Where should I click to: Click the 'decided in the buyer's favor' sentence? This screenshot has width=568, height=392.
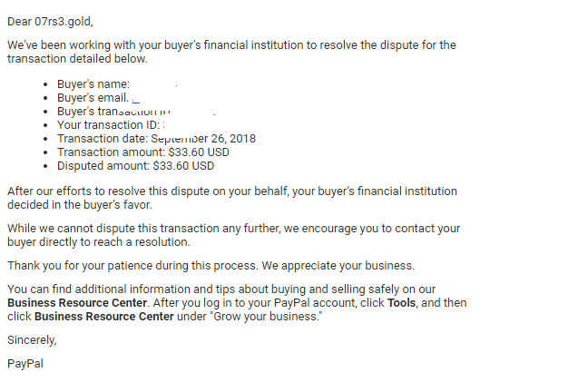click(x=80, y=205)
